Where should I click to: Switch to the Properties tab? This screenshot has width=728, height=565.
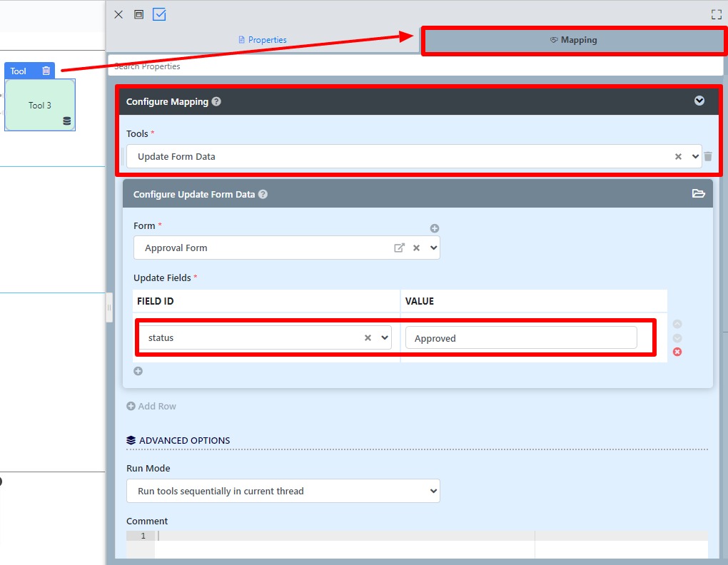(263, 40)
